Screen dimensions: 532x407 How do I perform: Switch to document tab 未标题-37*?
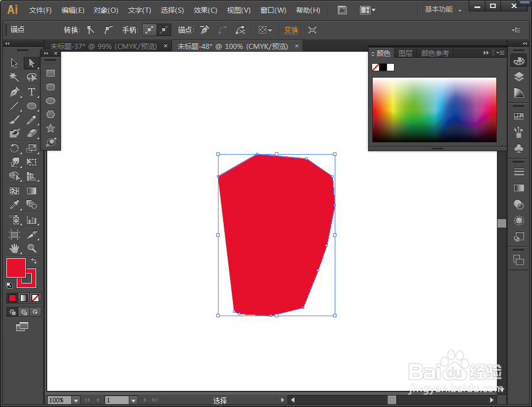point(104,46)
